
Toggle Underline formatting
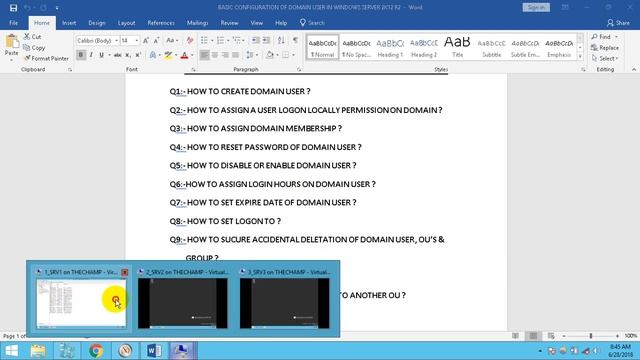(x=101, y=55)
